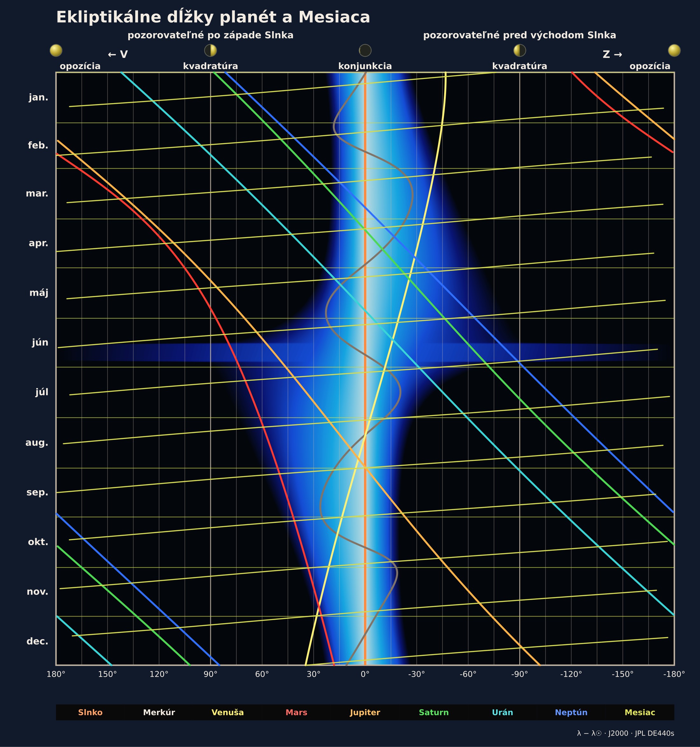The height and width of the screenshot is (747, 700).
Task: Click the '90°' axis tick label
Action: (210, 674)
